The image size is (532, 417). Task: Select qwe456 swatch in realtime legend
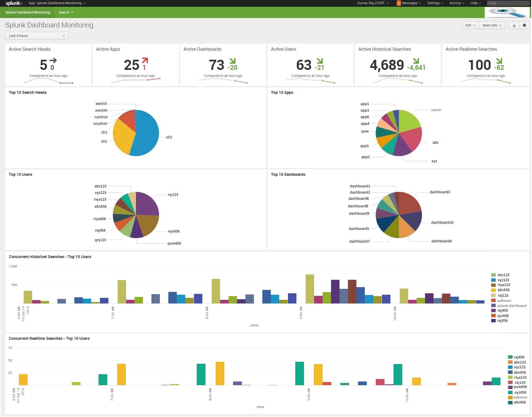click(511, 388)
